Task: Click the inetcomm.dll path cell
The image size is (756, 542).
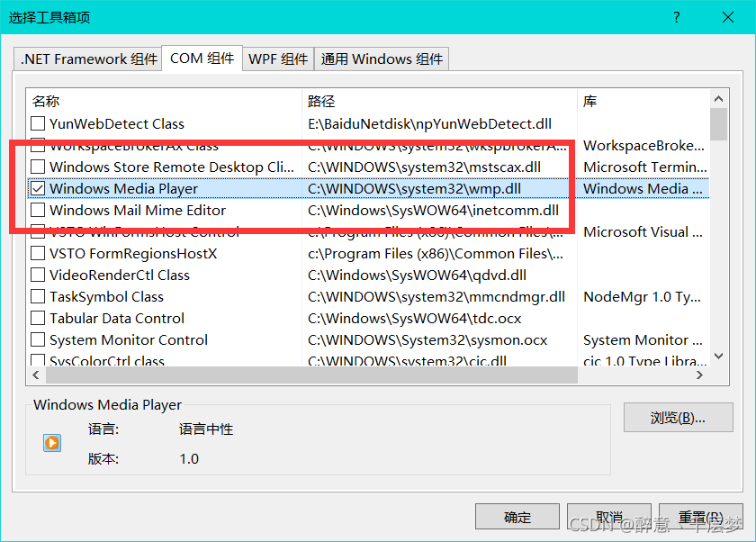Action: click(433, 211)
